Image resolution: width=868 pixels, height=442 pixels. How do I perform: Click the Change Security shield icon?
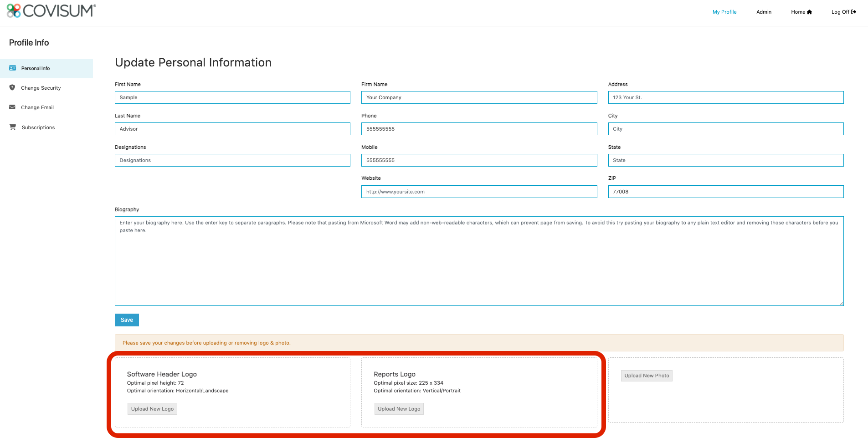click(x=12, y=87)
